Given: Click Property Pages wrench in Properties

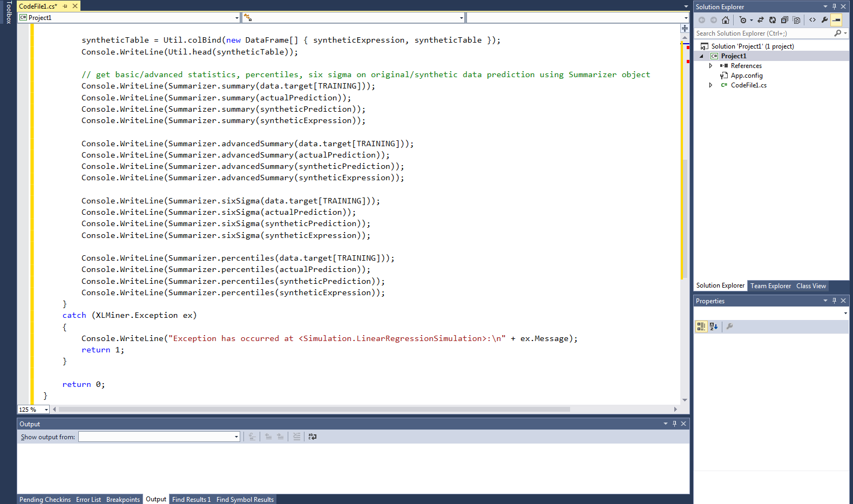Looking at the screenshot, I should [729, 326].
